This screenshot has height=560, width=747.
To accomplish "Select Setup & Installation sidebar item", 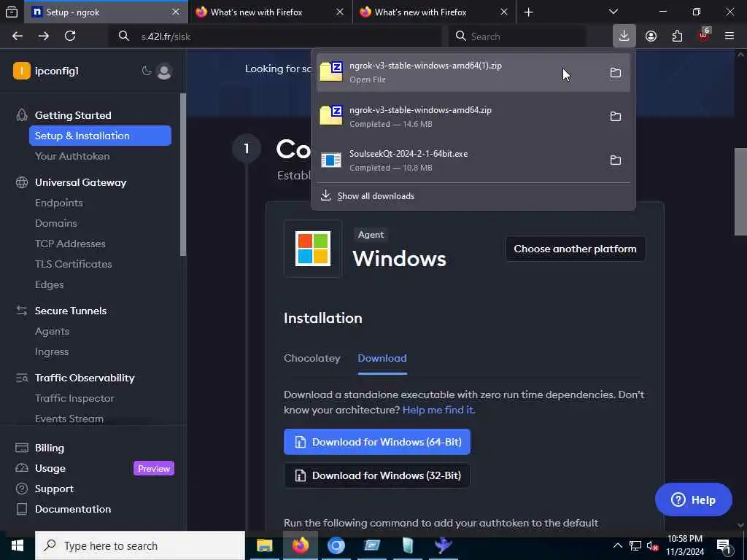I will point(100,136).
